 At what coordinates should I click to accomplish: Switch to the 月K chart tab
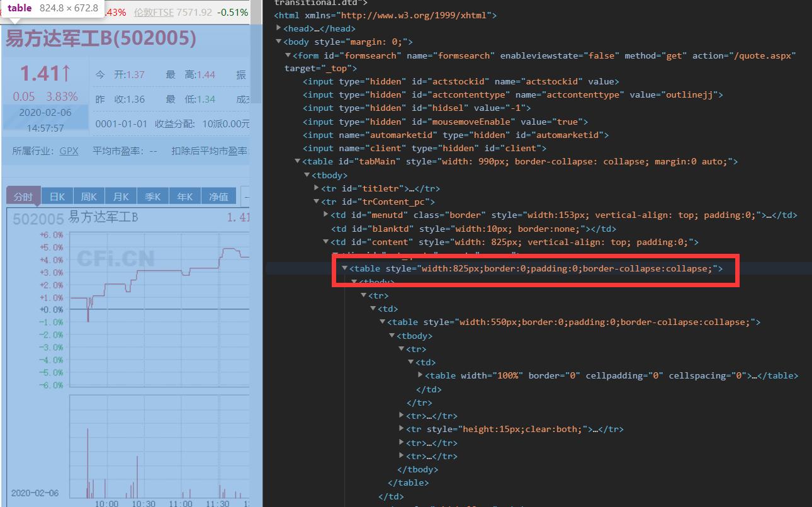click(121, 197)
